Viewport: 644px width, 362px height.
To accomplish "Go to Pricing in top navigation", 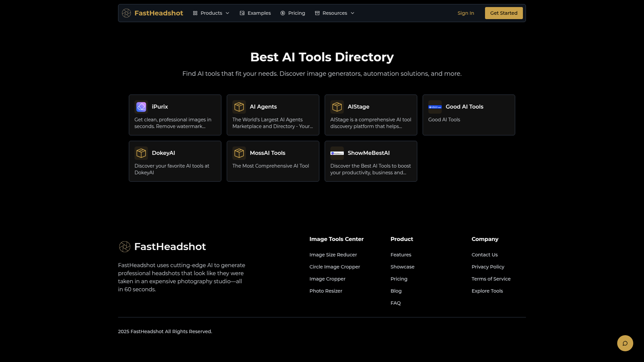I will [293, 13].
